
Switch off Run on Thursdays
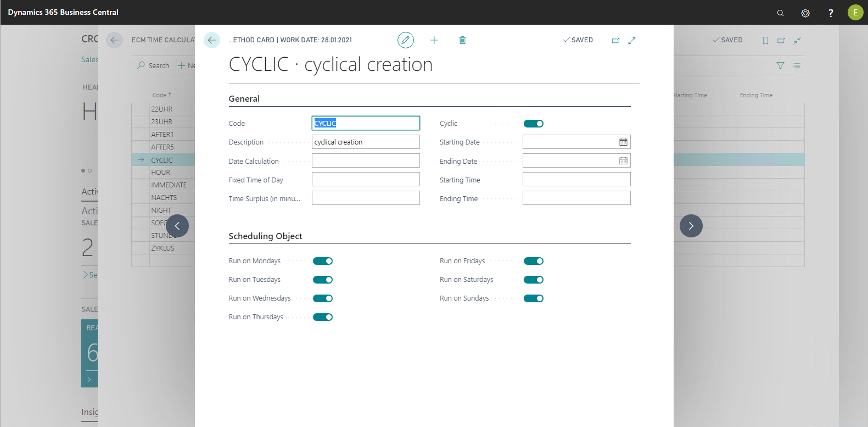(323, 317)
